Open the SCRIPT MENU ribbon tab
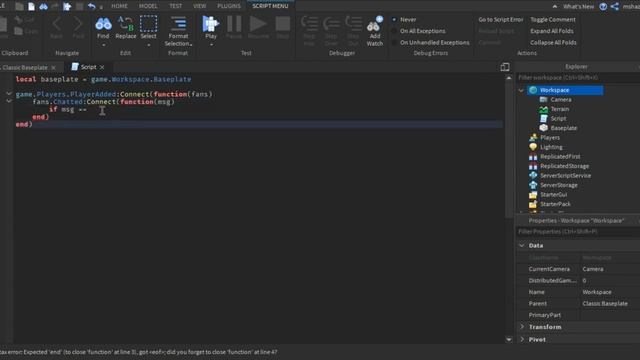The width and height of the screenshot is (640, 360). click(x=270, y=6)
